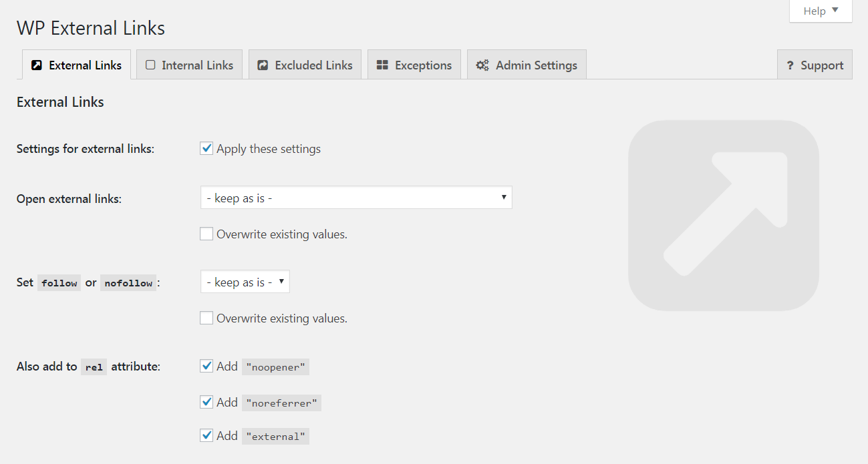The image size is (868, 464).
Task: Click the Excluded Links tab icon
Action: (263, 65)
